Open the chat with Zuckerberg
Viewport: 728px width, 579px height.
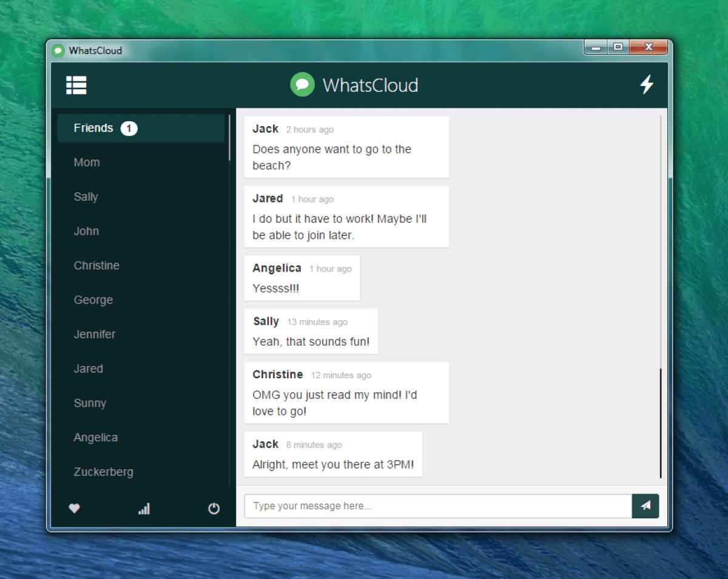[103, 472]
